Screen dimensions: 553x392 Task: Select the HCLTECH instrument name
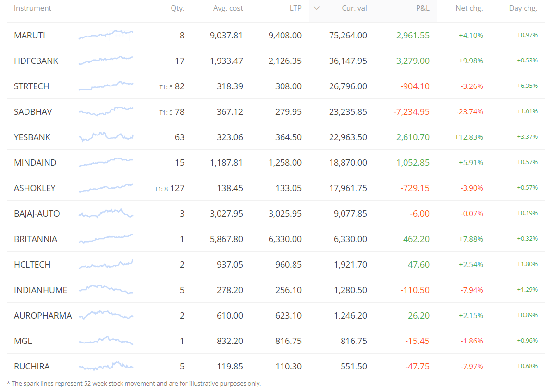point(32,264)
